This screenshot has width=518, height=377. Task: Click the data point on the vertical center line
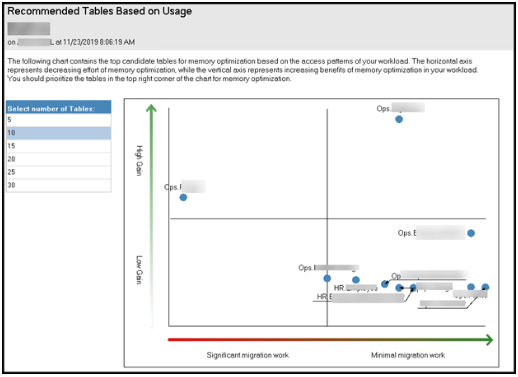[327, 278]
